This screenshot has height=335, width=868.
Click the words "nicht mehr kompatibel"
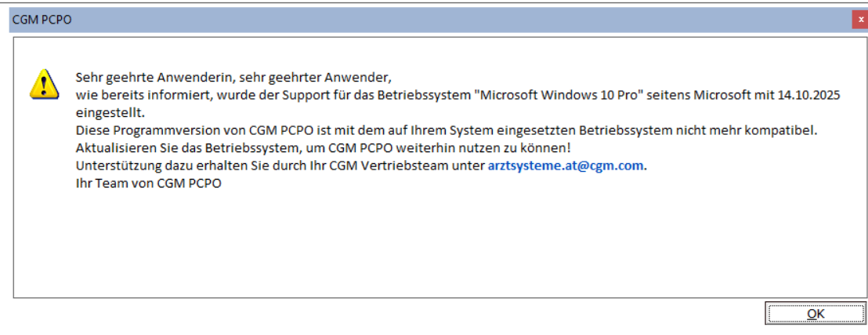pyautogui.click(x=755, y=129)
